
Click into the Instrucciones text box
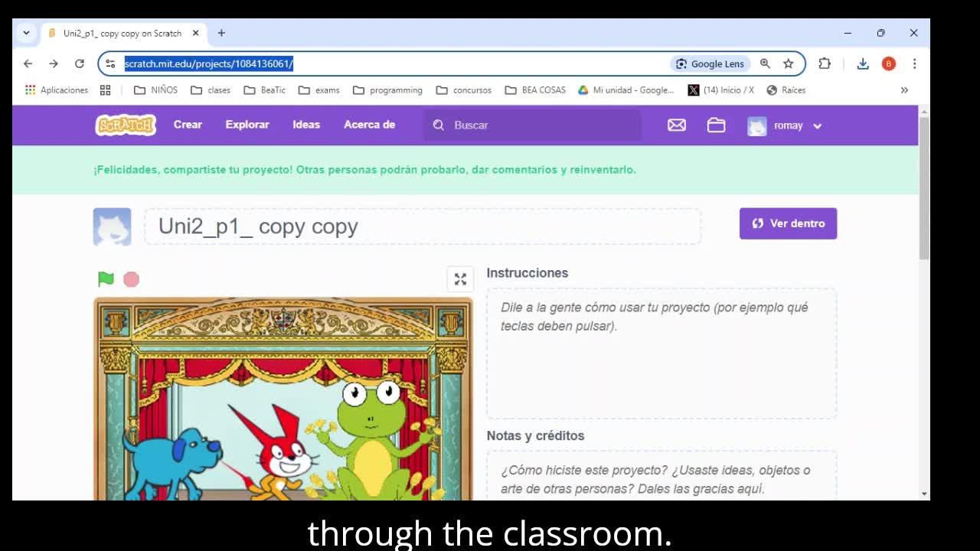pyautogui.click(x=661, y=354)
